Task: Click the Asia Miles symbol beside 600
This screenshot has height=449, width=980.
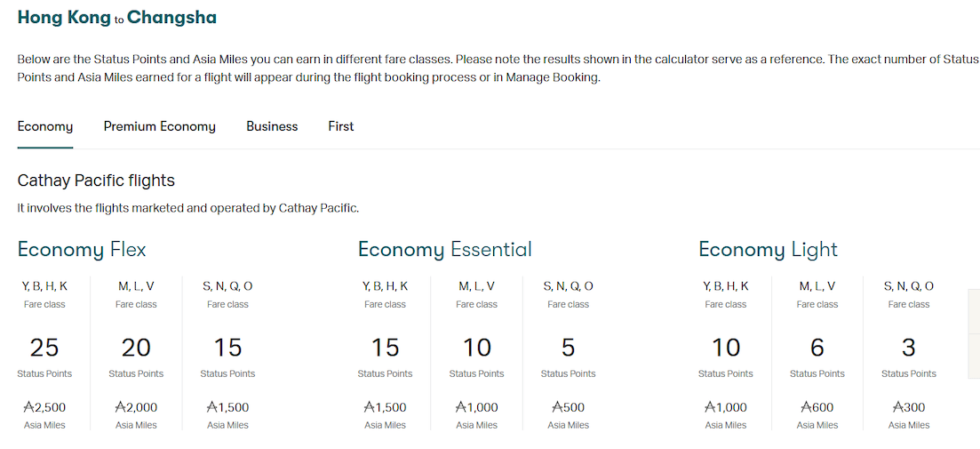Action: (806, 407)
